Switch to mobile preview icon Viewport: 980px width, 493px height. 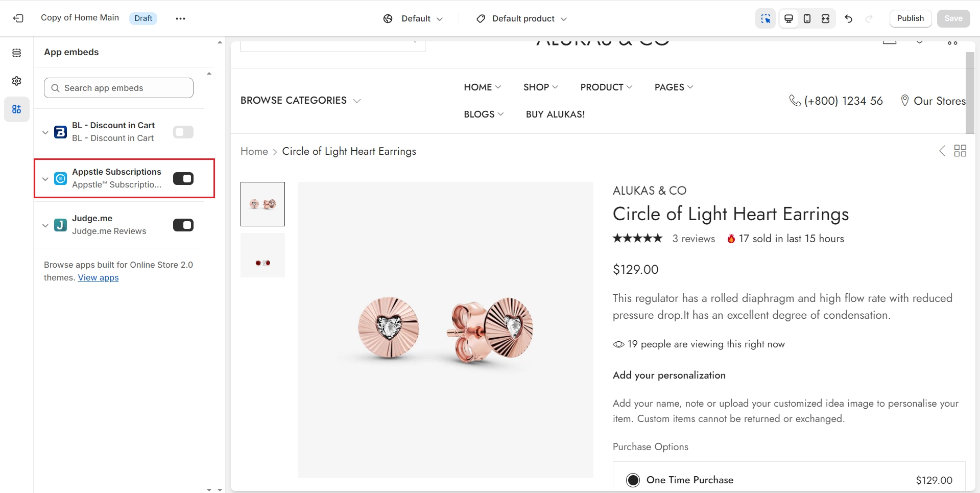[807, 18]
